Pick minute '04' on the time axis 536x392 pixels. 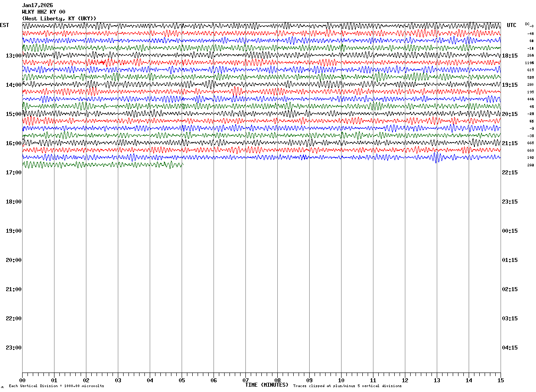coord(150,380)
